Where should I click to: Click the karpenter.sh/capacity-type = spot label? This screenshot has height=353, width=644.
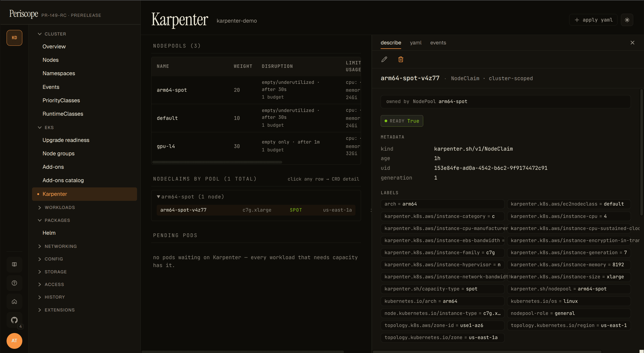click(442, 289)
